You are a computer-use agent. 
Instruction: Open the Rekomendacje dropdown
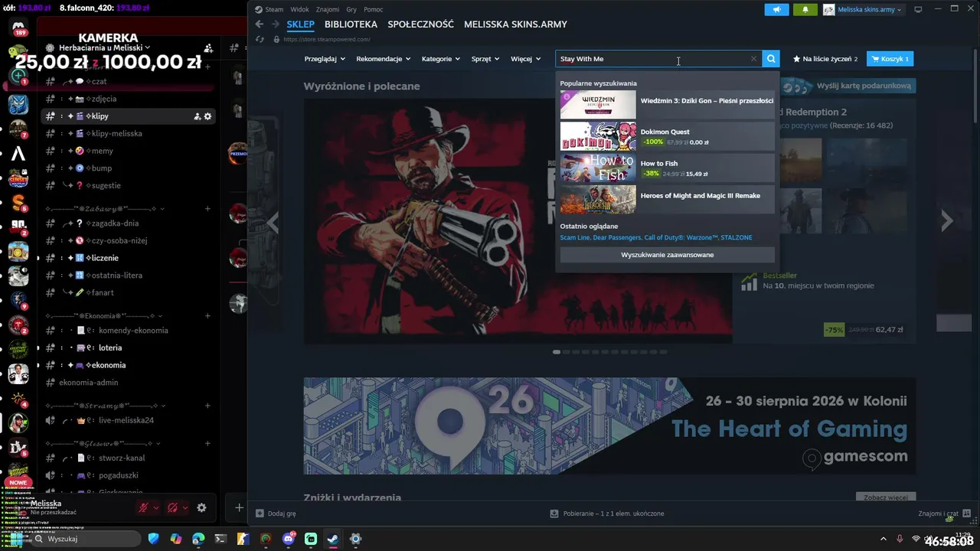[x=384, y=59]
